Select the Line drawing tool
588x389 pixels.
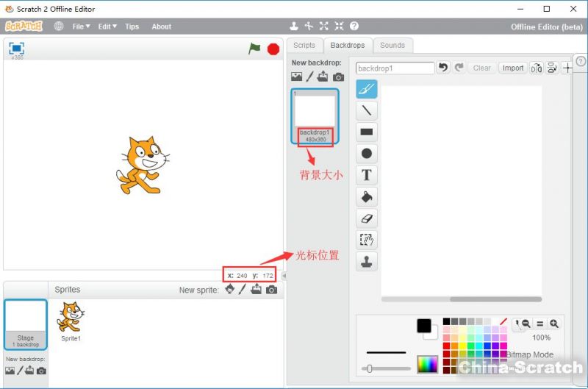pos(366,110)
